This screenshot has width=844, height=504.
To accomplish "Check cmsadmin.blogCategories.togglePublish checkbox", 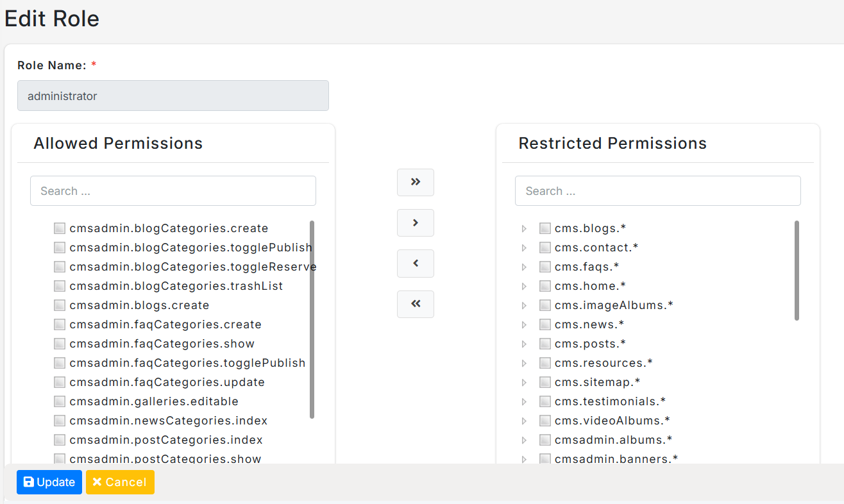I will coord(60,248).
